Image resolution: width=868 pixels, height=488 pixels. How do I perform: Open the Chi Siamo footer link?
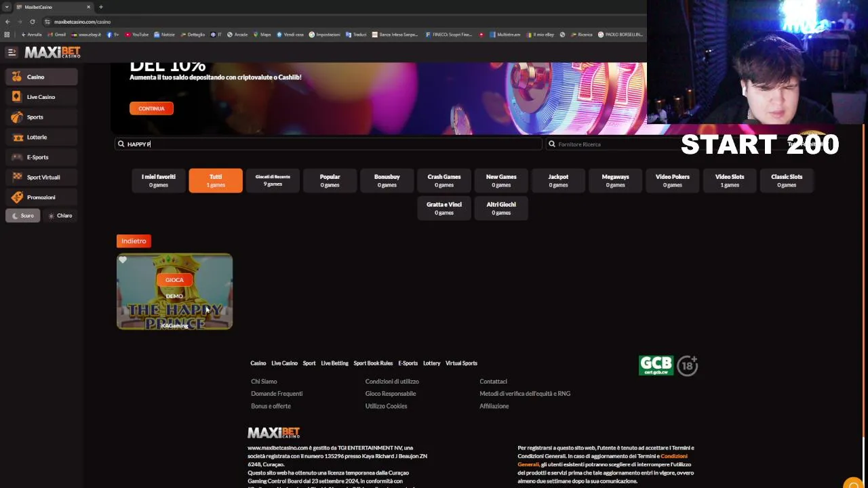point(264,382)
